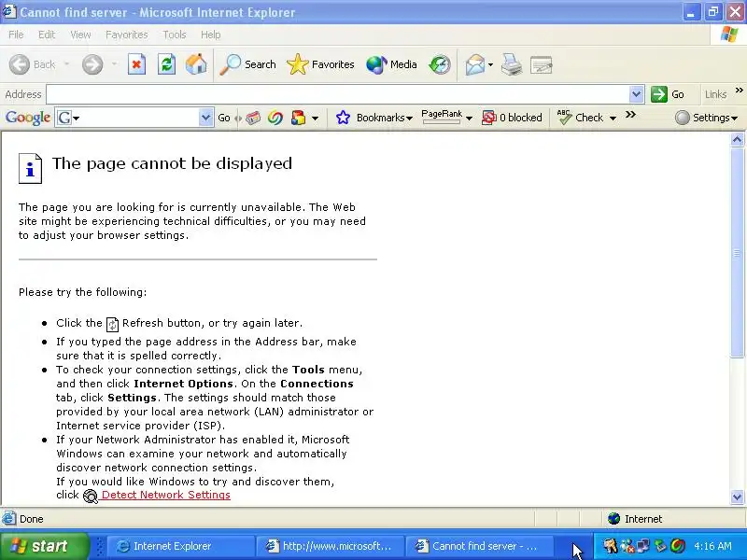The image size is (747, 560).
Task: Click the vertical scrollbar down arrow
Action: pos(737,497)
